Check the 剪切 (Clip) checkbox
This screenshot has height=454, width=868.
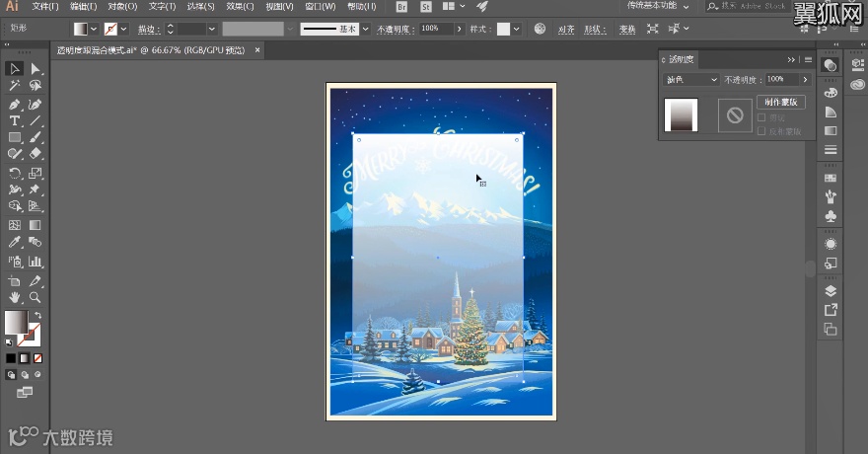click(761, 117)
